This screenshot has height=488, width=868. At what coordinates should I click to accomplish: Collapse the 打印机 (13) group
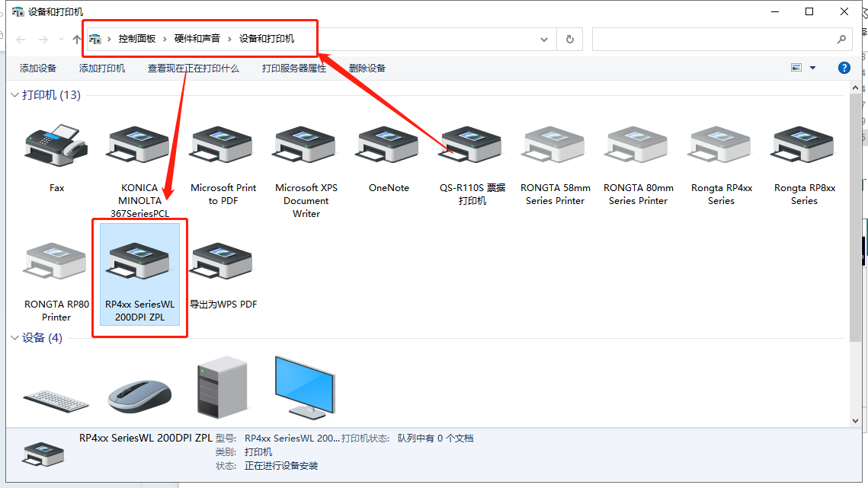pyautogui.click(x=14, y=95)
